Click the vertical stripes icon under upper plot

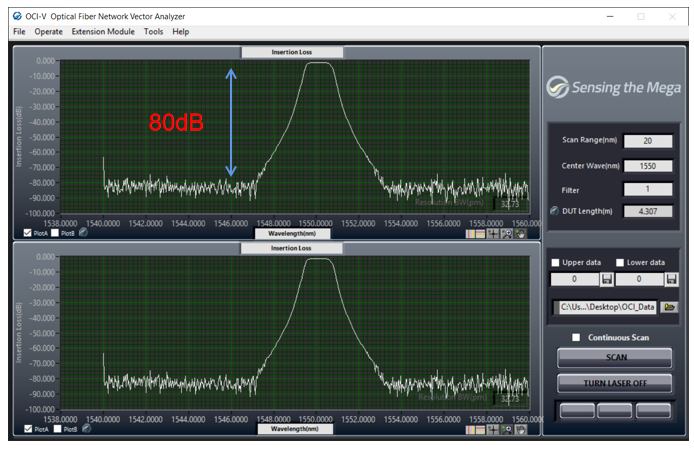pyautogui.click(x=470, y=234)
